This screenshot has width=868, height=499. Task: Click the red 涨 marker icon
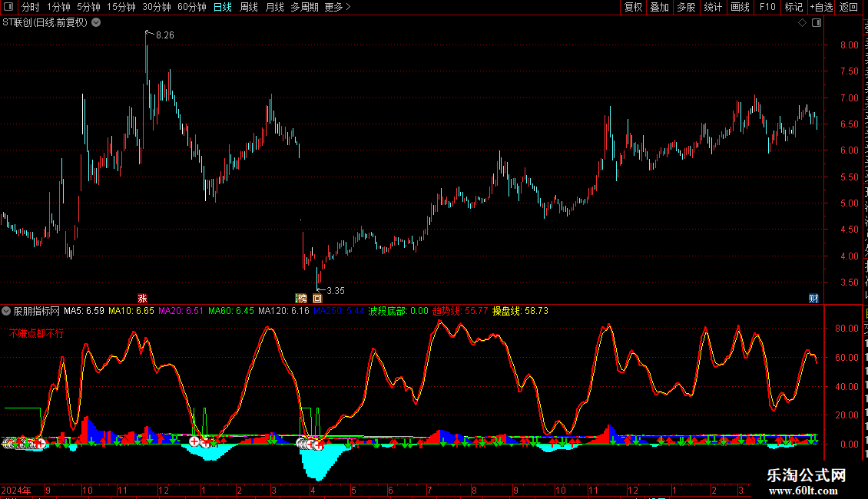pyautogui.click(x=142, y=298)
